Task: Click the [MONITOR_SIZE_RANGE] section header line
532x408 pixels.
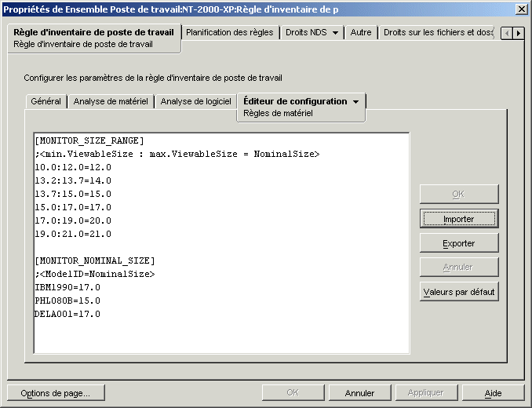Action: click(89, 140)
